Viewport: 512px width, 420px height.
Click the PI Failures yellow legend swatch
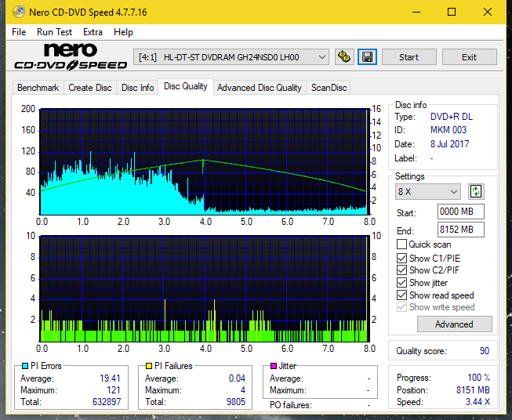149,366
